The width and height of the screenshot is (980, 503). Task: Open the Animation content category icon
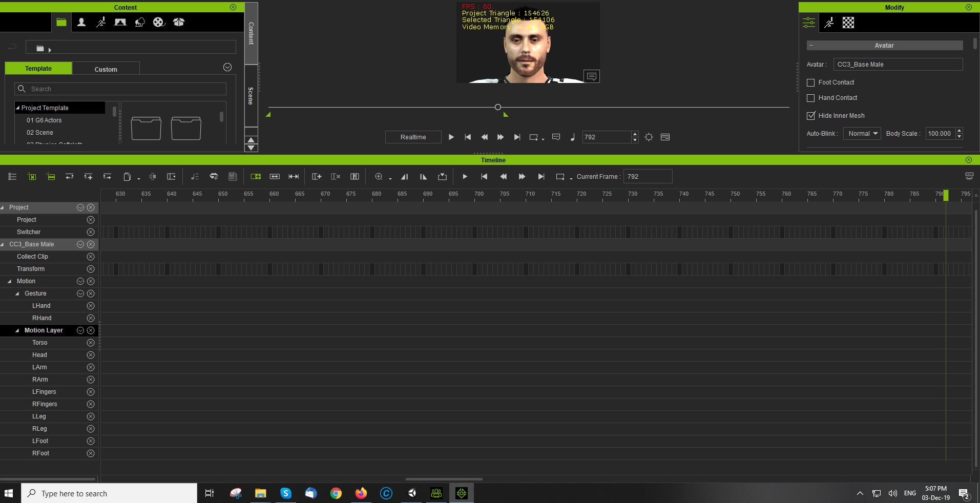[101, 23]
